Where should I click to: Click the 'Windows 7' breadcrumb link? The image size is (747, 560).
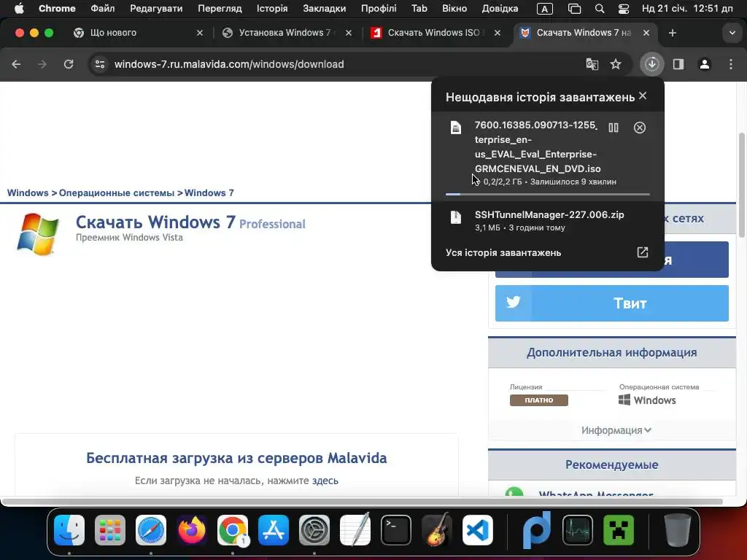click(209, 192)
